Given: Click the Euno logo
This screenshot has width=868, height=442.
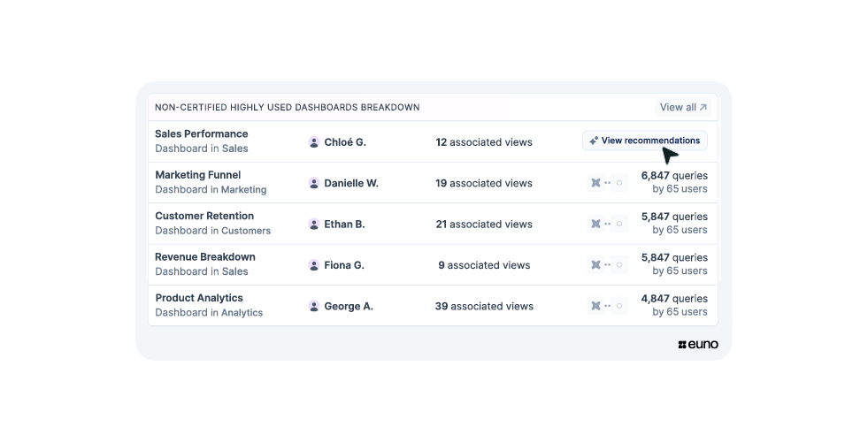Looking at the screenshot, I should coord(698,345).
